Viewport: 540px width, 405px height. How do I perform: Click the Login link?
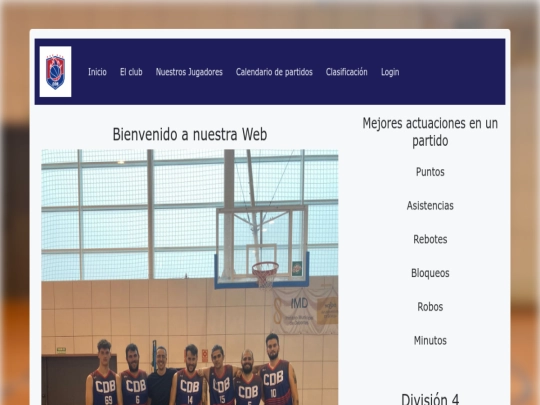pyautogui.click(x=390, y=72)
